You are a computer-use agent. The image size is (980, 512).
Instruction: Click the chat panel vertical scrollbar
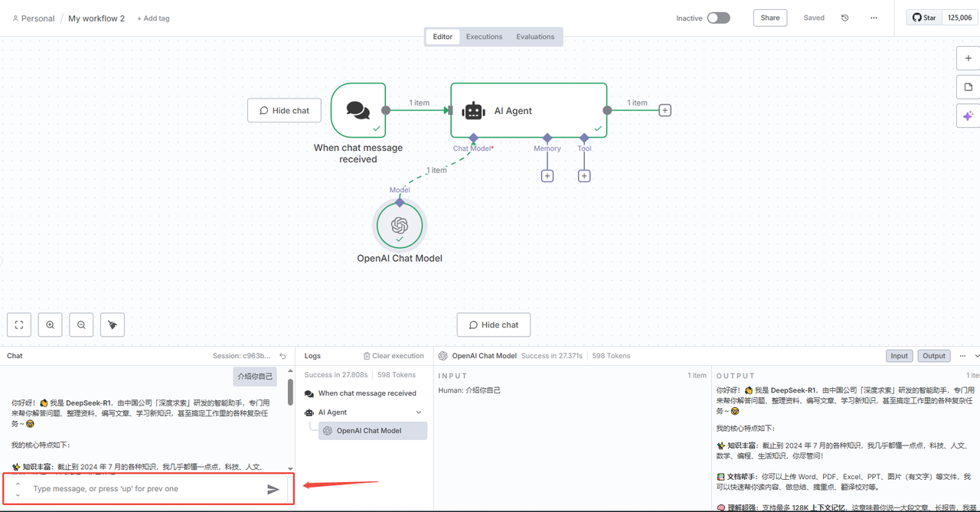(290, 392)
